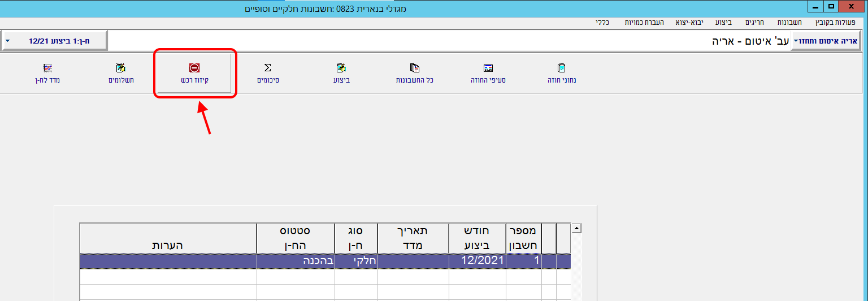Open the סעיפי החוזה contract items icon

coord(488,68)
